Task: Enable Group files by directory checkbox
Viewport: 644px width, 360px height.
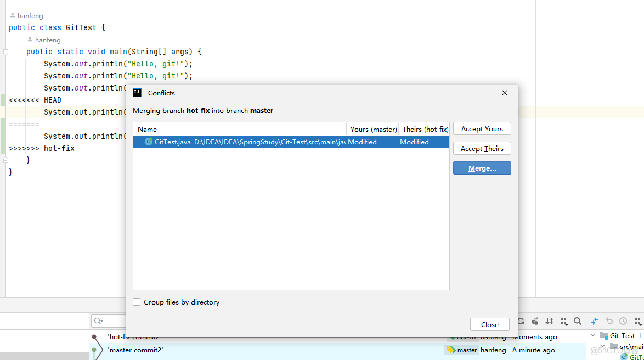Action: (x=137, y=302)
